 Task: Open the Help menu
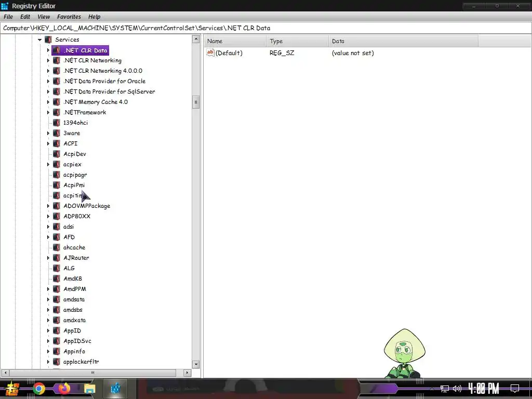(95, 17)
